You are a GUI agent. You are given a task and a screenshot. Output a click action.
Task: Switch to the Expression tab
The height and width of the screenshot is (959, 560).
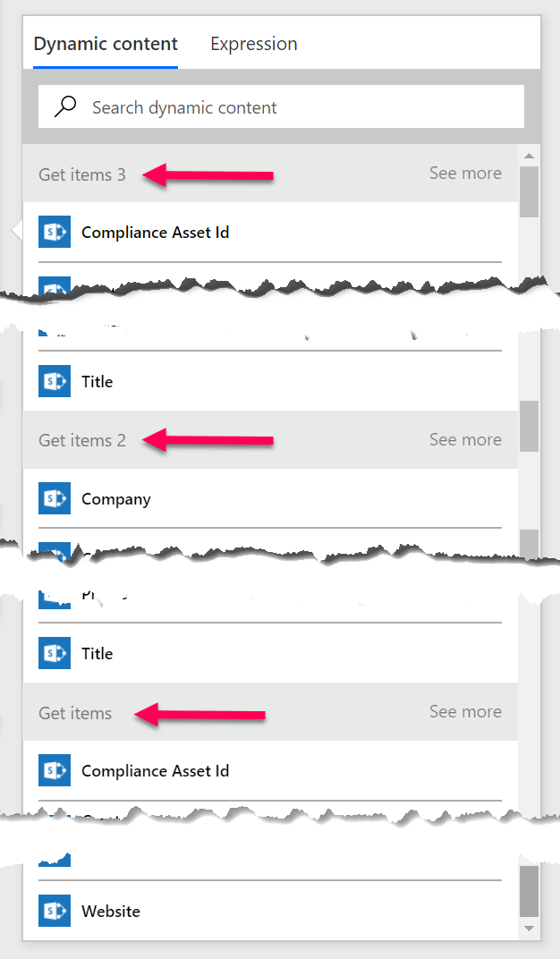(x=254, y=44)
